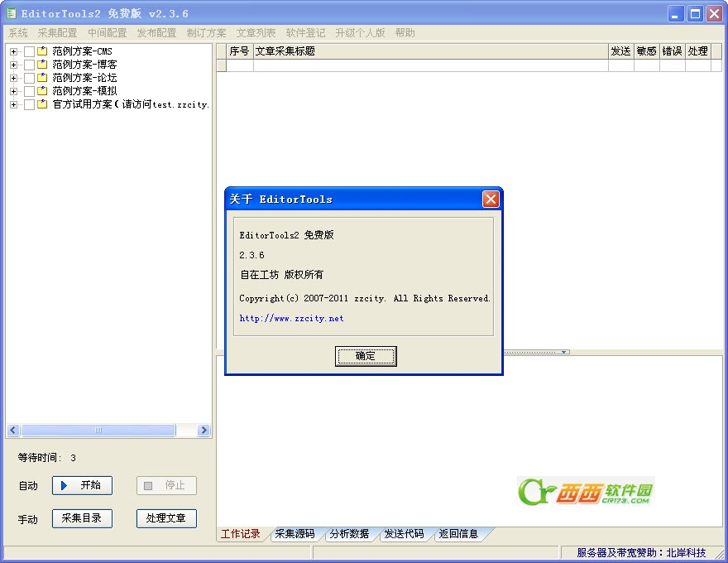Switch to the 采集源码 tab
728x563 pixels.
[295, 534]
